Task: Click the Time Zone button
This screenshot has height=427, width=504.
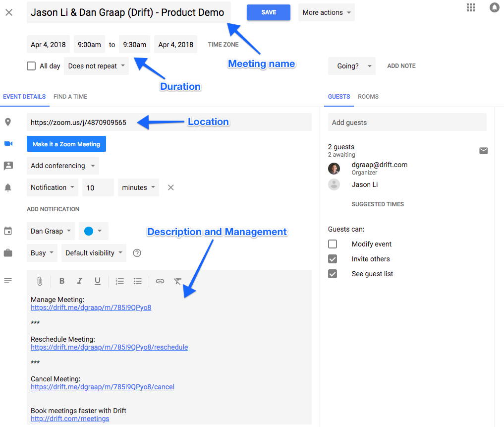Action: pyautogui.click(x=223, y=45)
